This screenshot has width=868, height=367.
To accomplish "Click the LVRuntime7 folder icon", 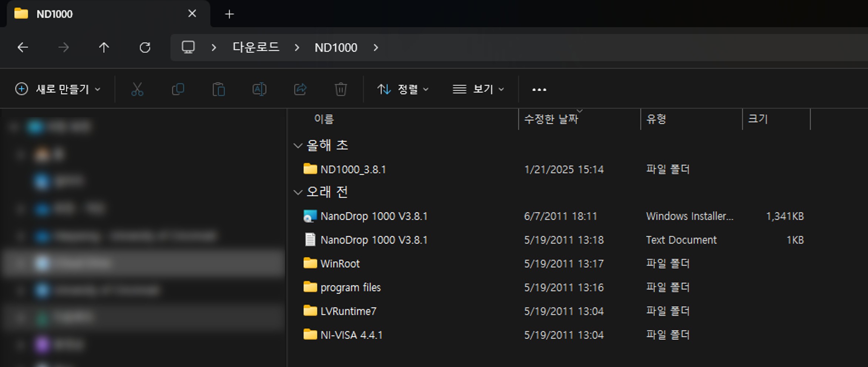I will click(x=310, y=311).
